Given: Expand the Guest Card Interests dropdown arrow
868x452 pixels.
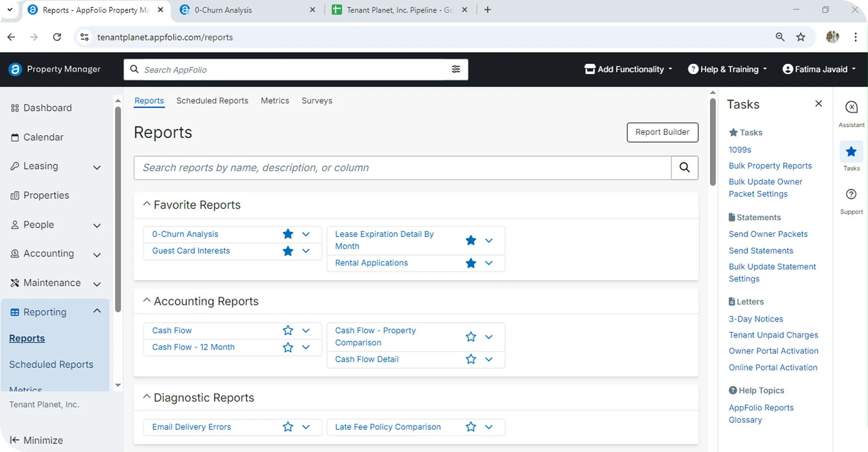Looking at the screenshot, I should click(306, 251).
